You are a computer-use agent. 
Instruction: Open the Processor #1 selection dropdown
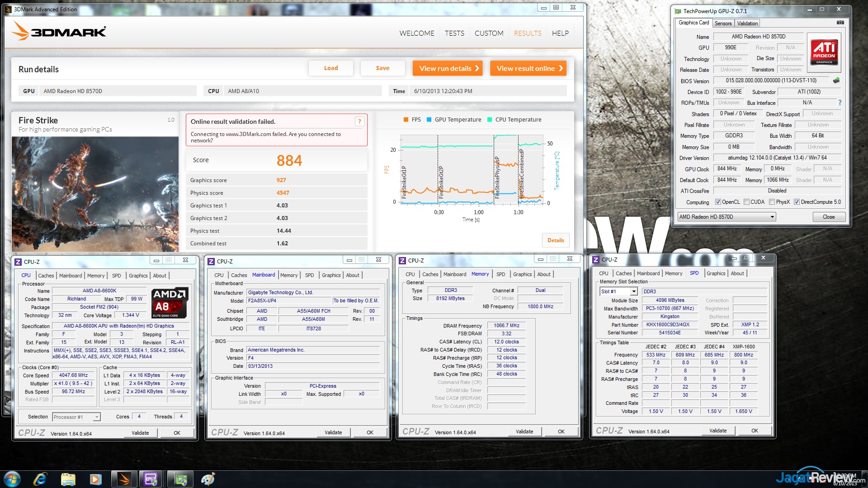point(96,417)
